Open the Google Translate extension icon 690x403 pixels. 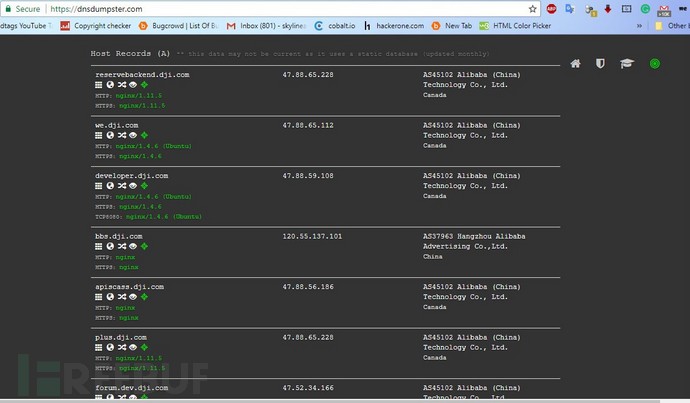(570, 9)
